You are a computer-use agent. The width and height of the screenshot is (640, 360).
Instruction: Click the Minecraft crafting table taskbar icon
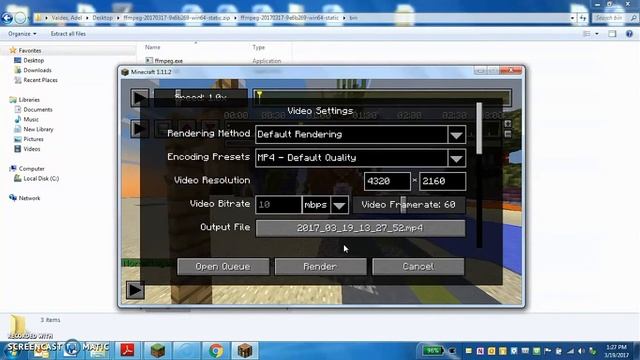245,350
